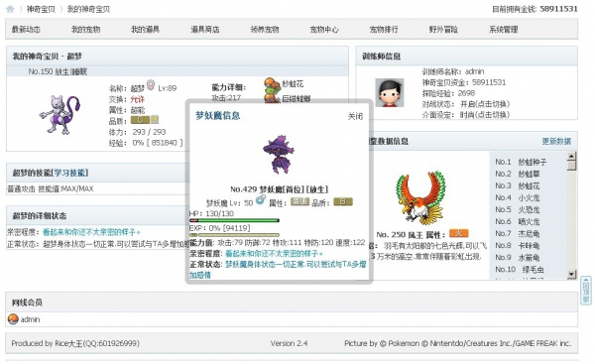Toggle battle status 开启(点击切换)
This screenshot has height=364, width=595.
tap(485, 104)
